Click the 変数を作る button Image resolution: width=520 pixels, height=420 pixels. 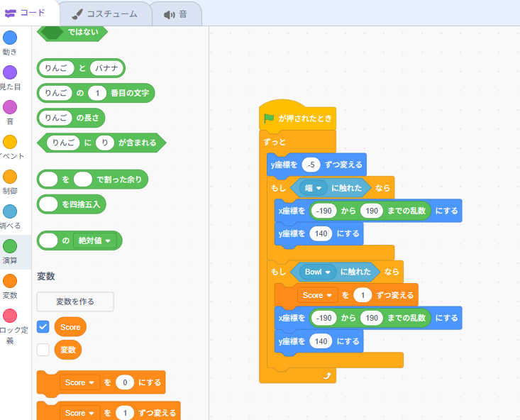pos(75,302)
